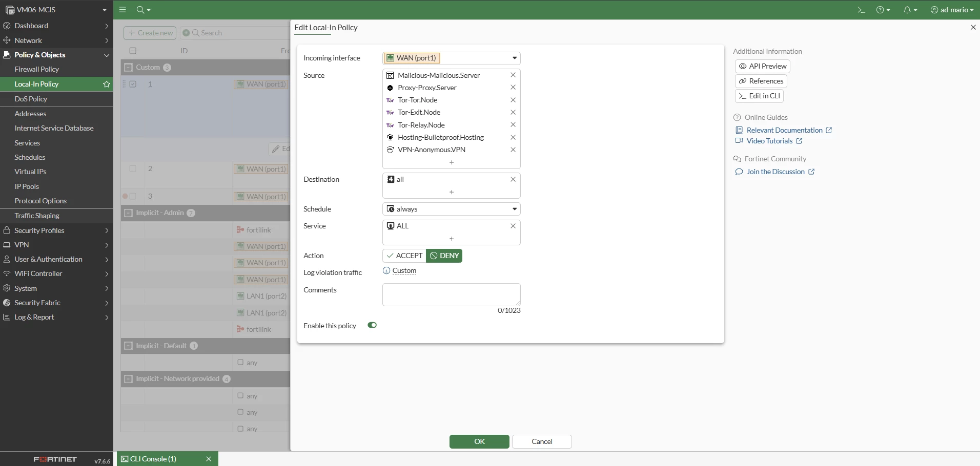Screen dimensions: 980x466
Task: Close the CLI Console (1) tab
Action: [209, 459]
